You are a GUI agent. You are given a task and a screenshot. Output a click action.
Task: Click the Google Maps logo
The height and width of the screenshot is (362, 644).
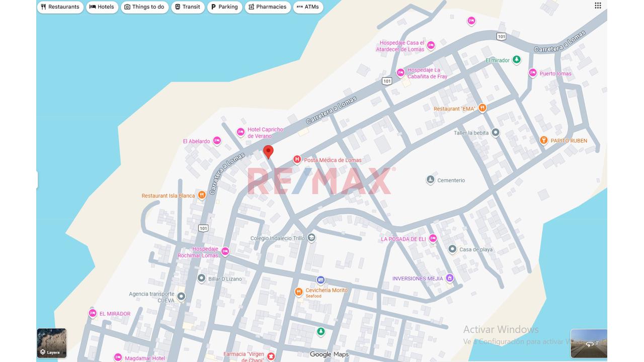[329, 354]
